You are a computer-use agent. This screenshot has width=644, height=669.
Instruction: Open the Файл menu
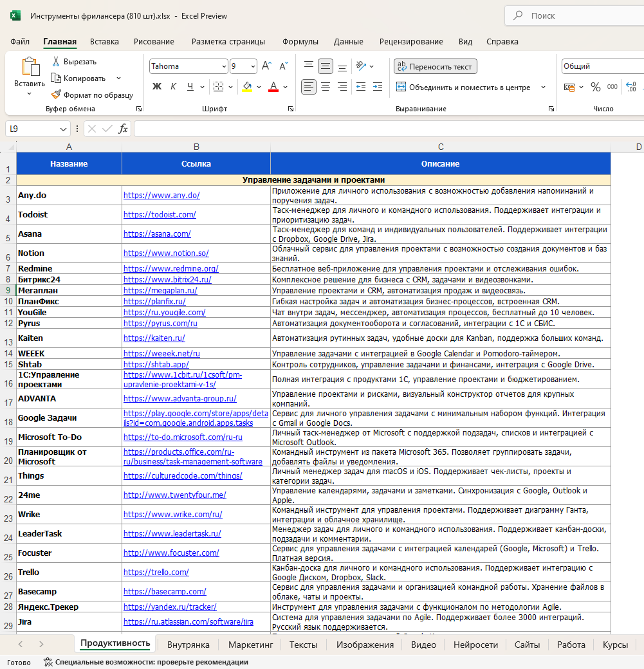20,41
